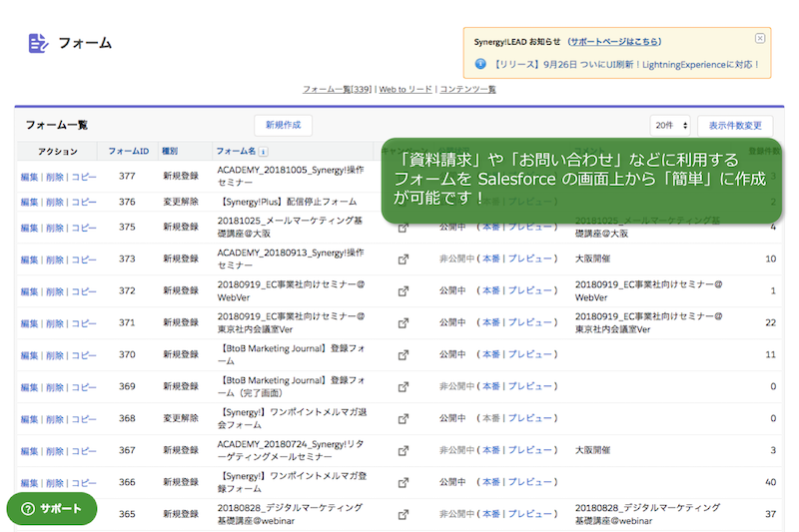Open the サポートページはこちら link
Image resolution: width=799 pixels, height=532 pixels.
click(614, 42)
